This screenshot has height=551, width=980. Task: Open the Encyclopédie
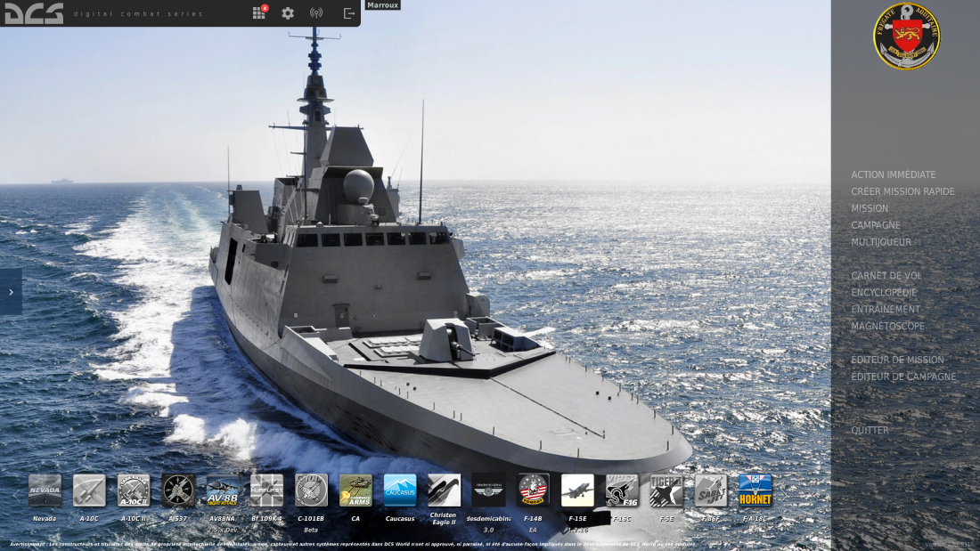pos(884,292)
